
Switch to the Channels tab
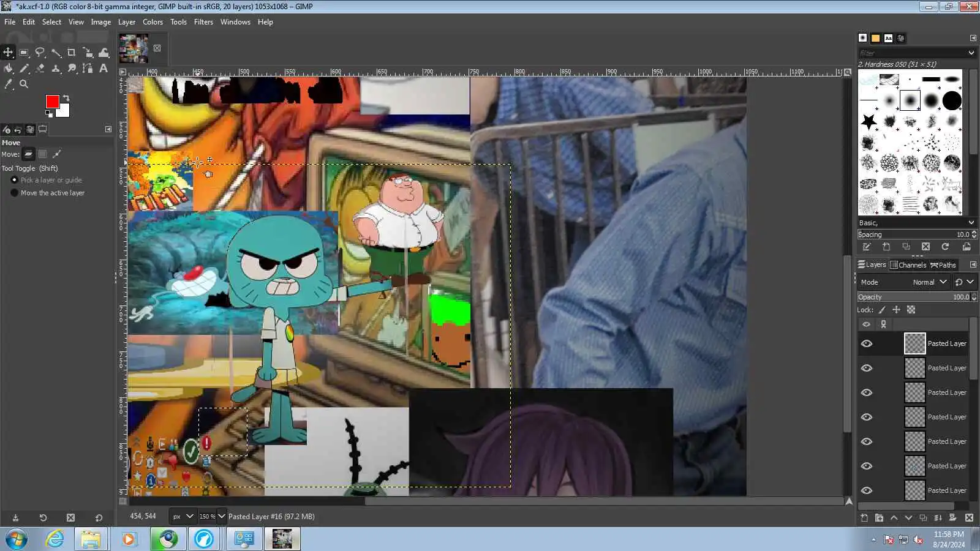coord(908,265)
